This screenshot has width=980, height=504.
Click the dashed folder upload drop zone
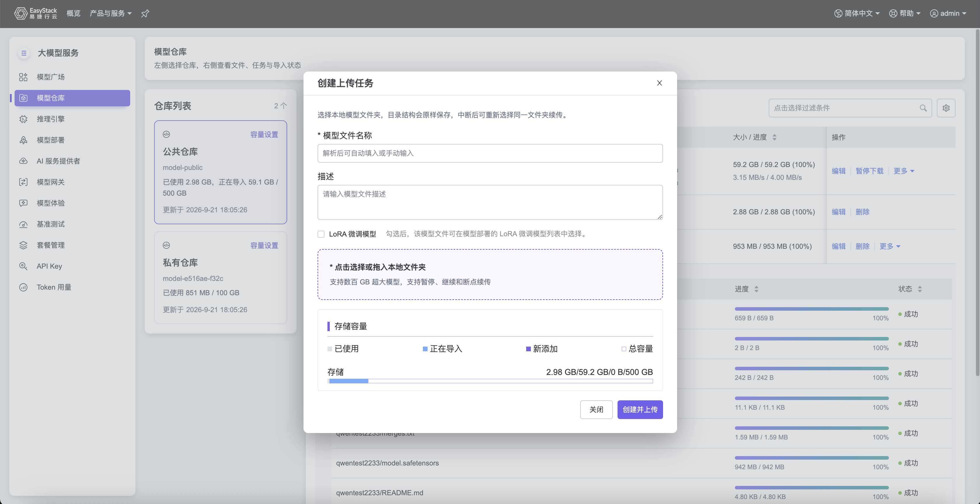pyautogui.click(x=490, y=274)
